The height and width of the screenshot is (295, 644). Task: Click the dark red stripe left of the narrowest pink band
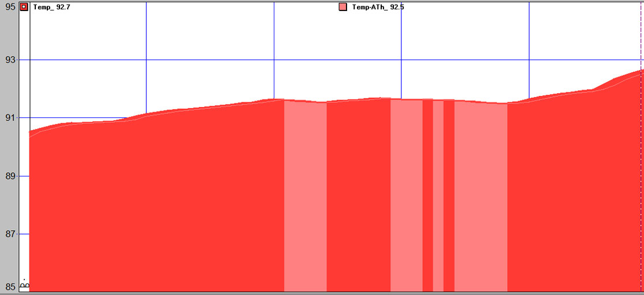pyautogui.click(x=427, y=197)
